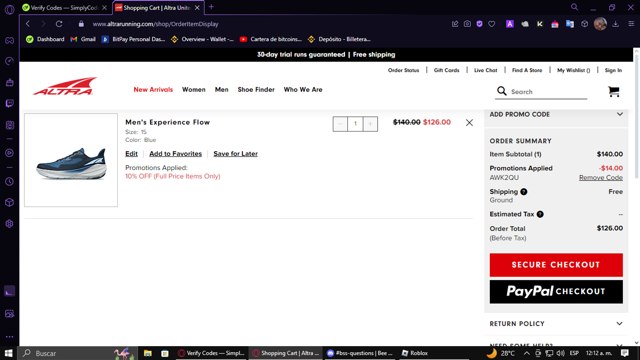The width and height of the screenshot is (640, 360).
Task: Open the player icon in browser sidebar
Action: click(x=9, y=153)
